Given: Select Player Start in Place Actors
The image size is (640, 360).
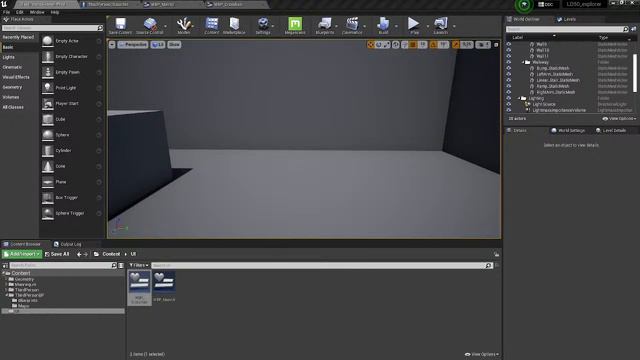Looking at the screenshot, I should (x=72, y=104).
